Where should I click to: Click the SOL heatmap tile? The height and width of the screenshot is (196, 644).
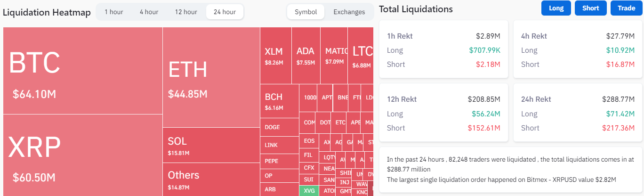tap(211, 145)
